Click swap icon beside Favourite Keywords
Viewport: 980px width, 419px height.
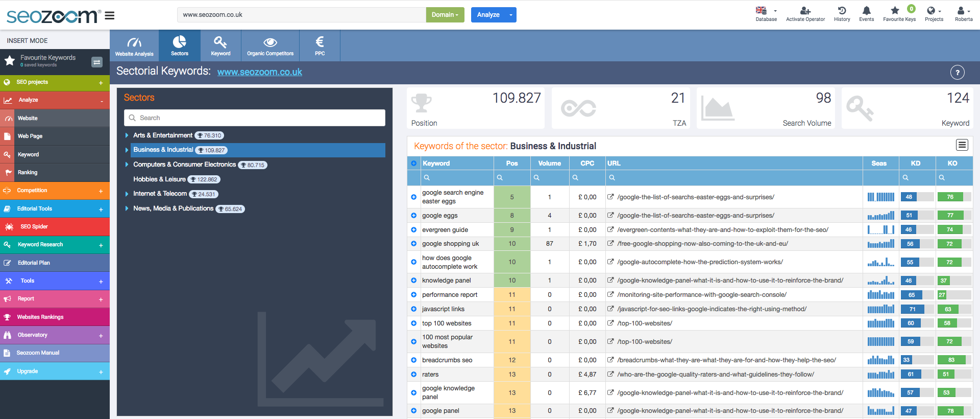97,62
